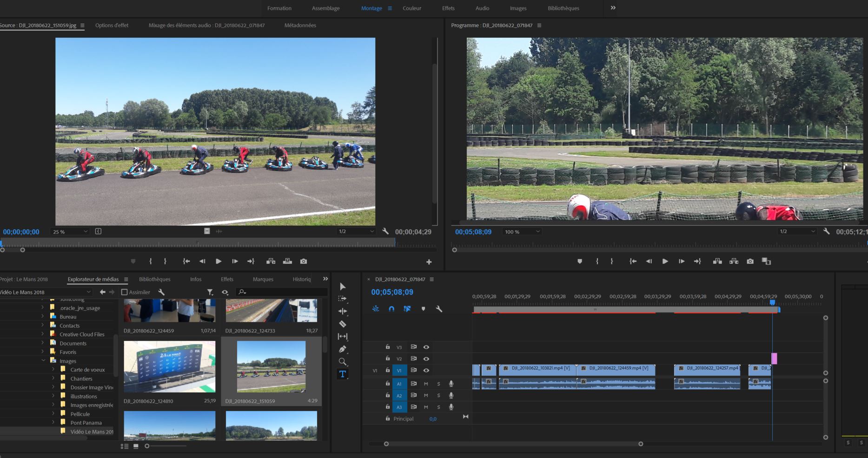
Task: Enable the Assimiler checkbox
Action: coord(125,292)
